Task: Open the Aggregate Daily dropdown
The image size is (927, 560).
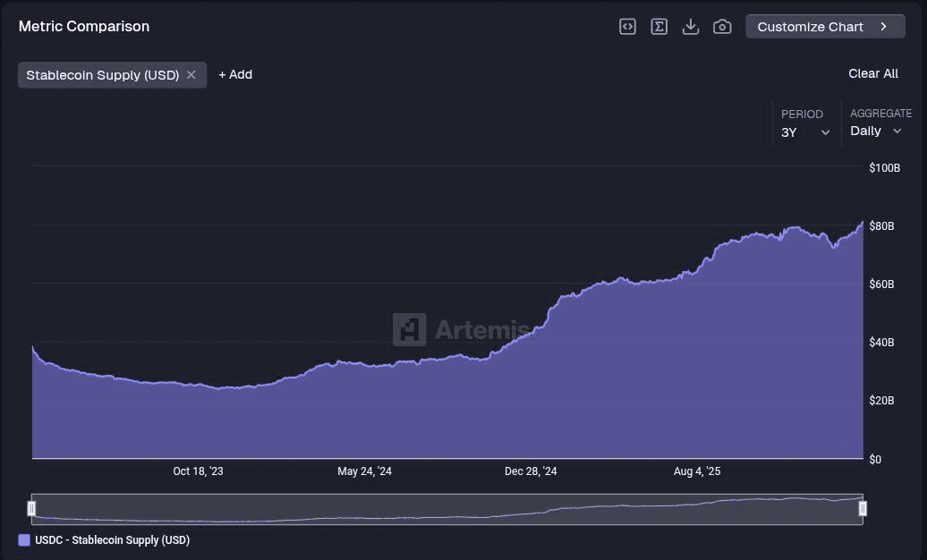Action: (x=876, y=132)
